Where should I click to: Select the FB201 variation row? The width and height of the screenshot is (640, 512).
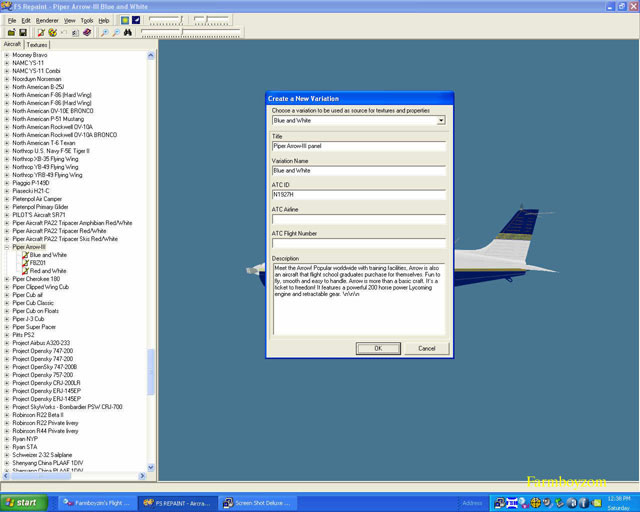pyautogui.click(x=38, y=263)
